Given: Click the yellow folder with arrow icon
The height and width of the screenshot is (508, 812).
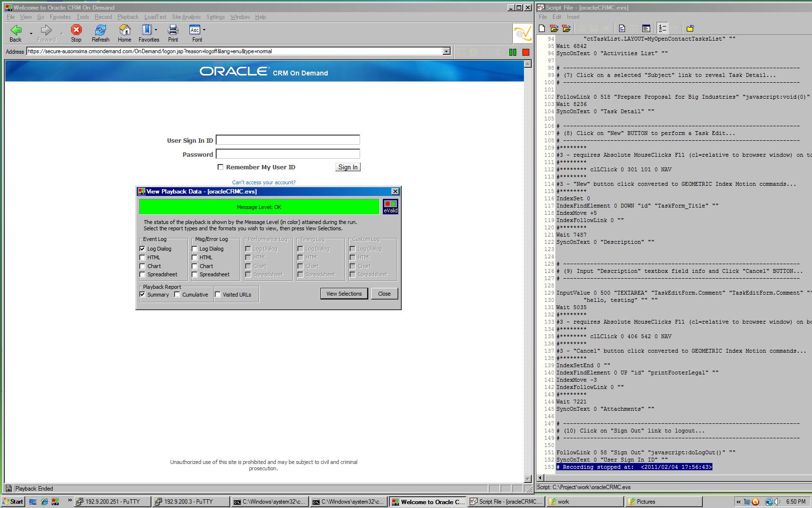Looking at the screenshot, I should (x=690, y=29).
